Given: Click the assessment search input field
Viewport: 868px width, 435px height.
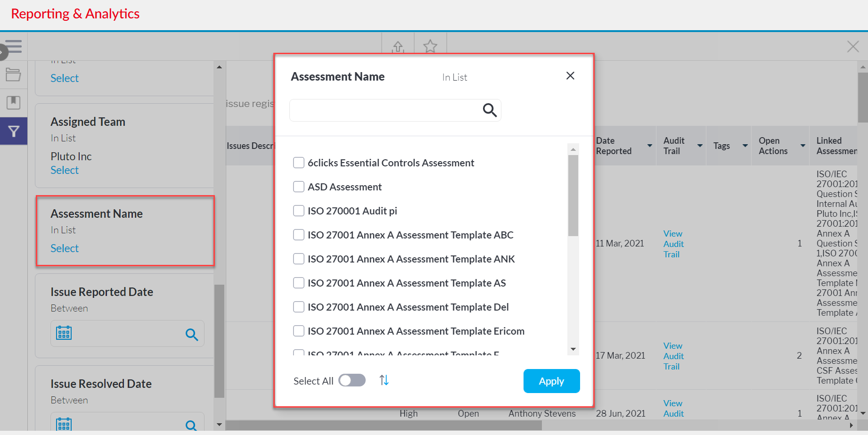Looking at the screenshot, I should point(384,110).
